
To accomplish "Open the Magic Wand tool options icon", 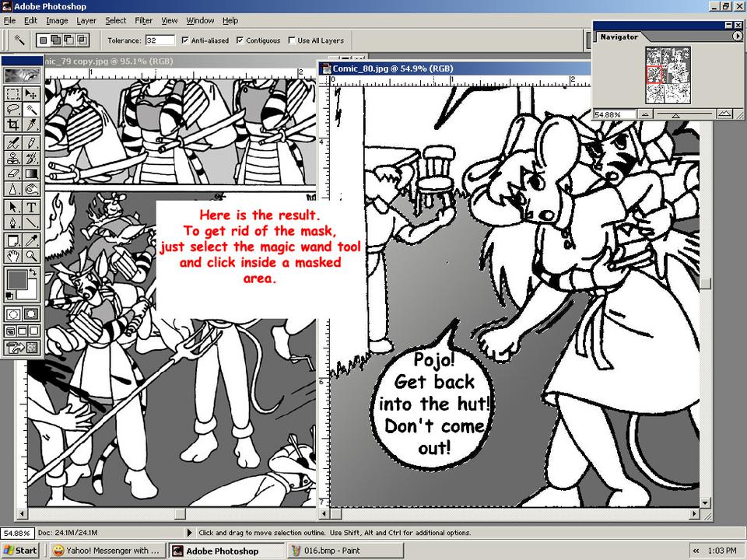I will click(x=19, y=40).
